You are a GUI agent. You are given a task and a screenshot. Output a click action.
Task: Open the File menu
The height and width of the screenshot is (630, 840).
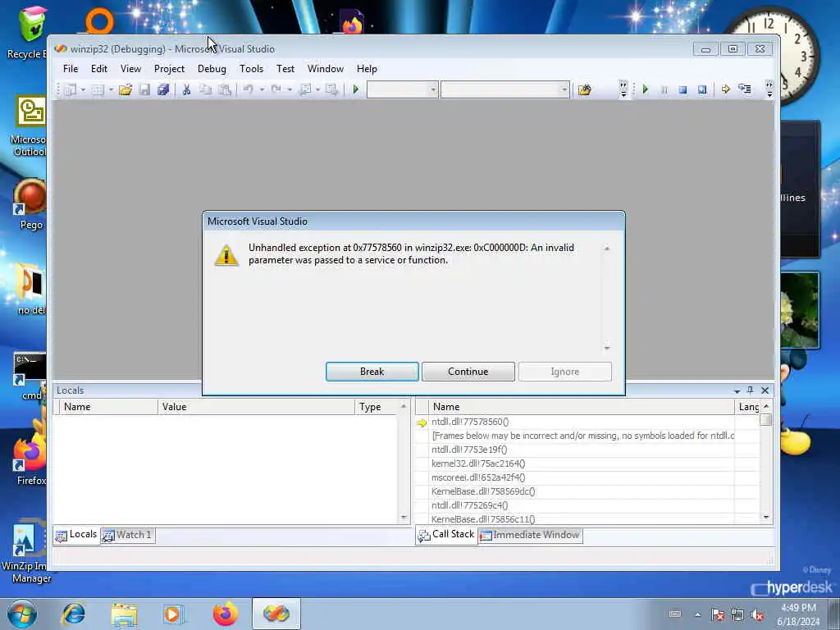click(x=71, y=69)
